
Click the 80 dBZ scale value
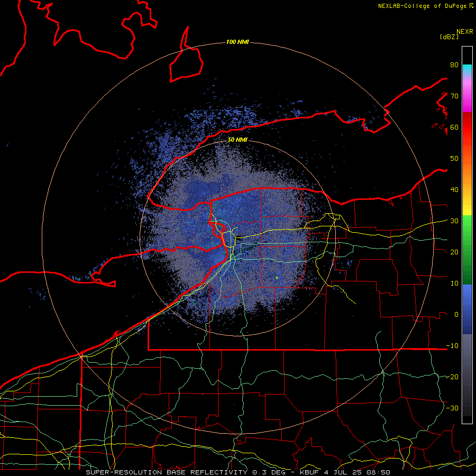454,65
